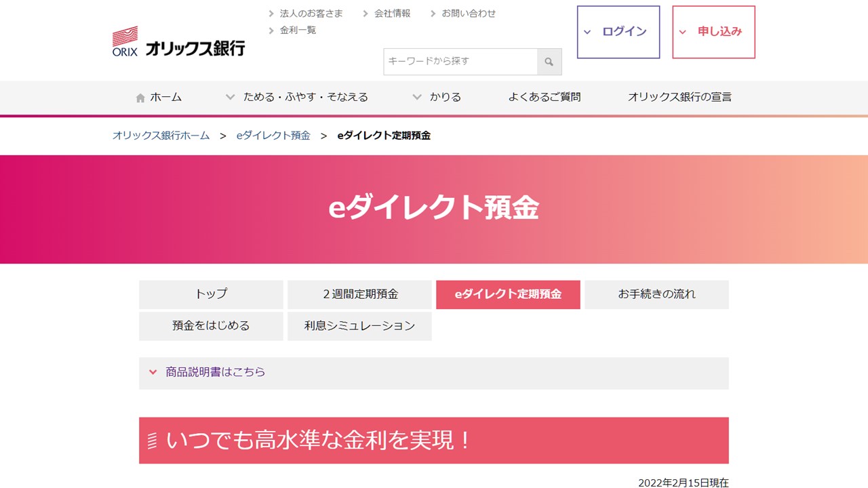
Task: Click the arrow icon beside 会社情報
Action: pos(365,12)
